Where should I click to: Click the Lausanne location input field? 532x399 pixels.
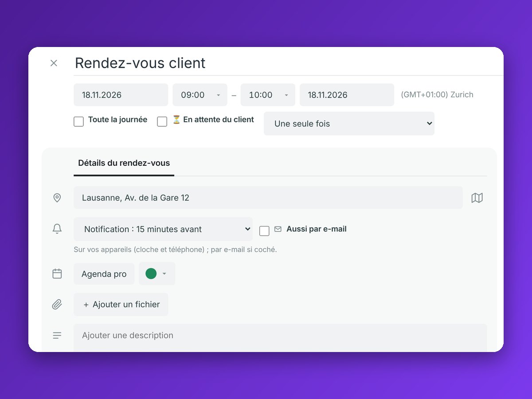268,198
